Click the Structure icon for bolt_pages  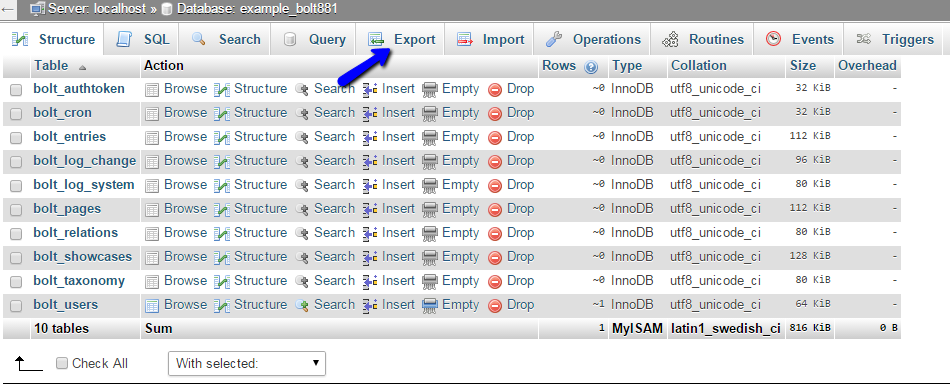pos(222,210)
